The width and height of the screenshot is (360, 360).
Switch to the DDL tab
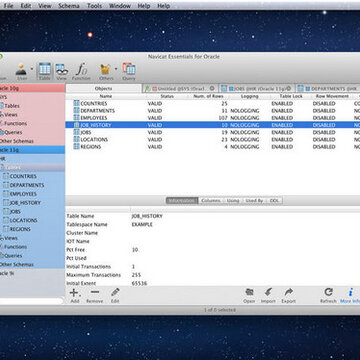(274, 201)
